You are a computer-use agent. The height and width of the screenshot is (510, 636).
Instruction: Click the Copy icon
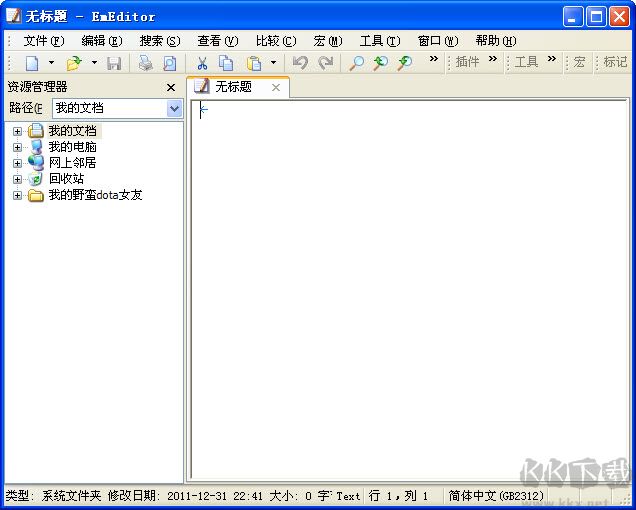tap(226, 63)
